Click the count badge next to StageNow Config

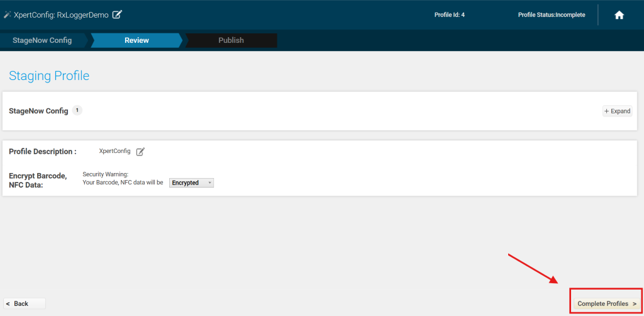(77, 110)
